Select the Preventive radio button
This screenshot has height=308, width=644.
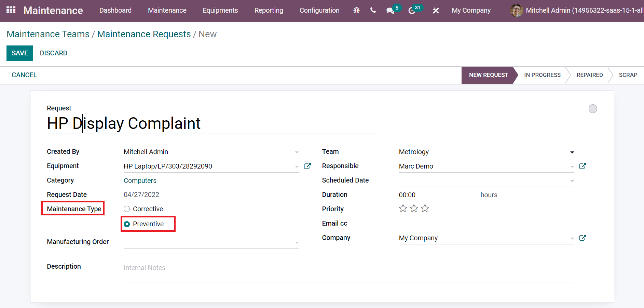click(127, 224)
